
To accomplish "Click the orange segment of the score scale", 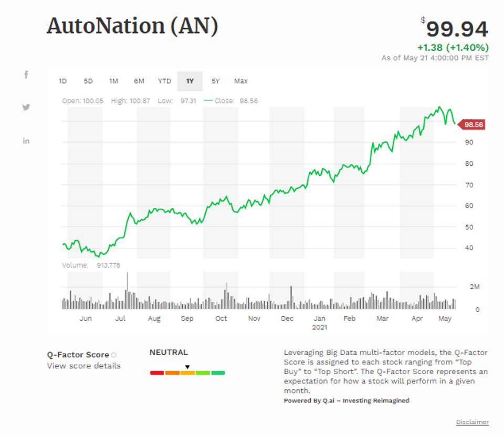I will (171, 373).
